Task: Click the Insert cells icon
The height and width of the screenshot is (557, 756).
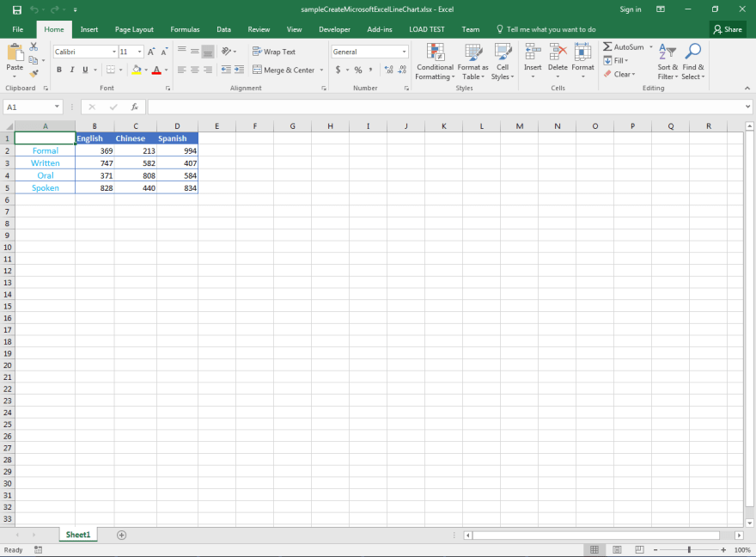Action: (x=533, y=52)
